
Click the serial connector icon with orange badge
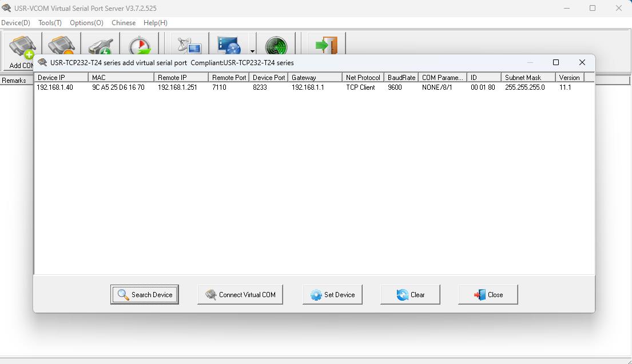pos(62,45)
